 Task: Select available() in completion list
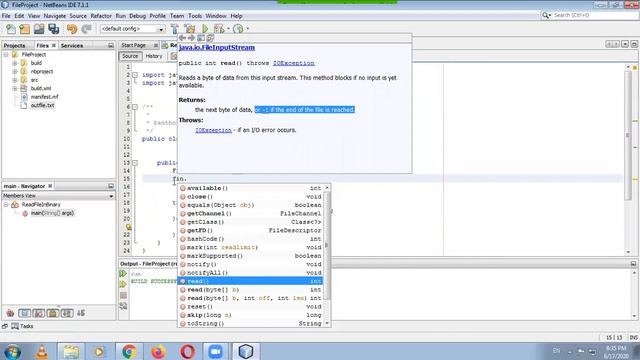coord(250,188)
